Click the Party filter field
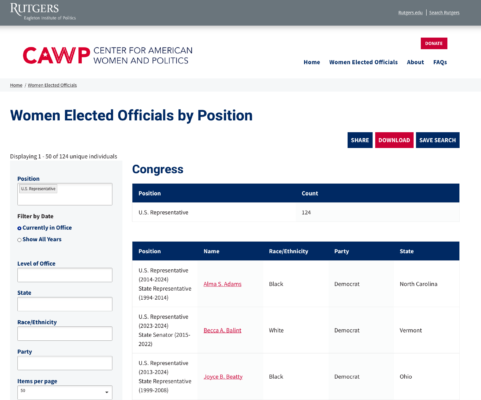Screen dimensions: 481x400 pyautogui.click(x=65, y=363)
